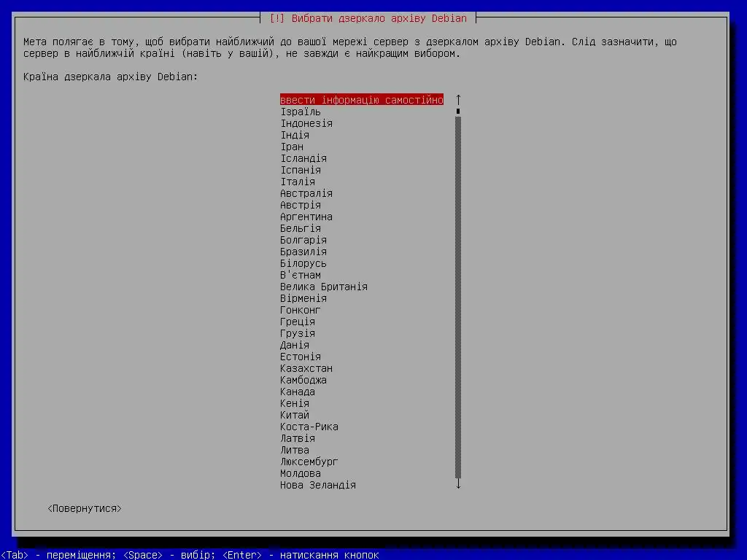Choose Ісландія mirror country
The width and height of the screenshot is (747, 560).
(303, 158)
